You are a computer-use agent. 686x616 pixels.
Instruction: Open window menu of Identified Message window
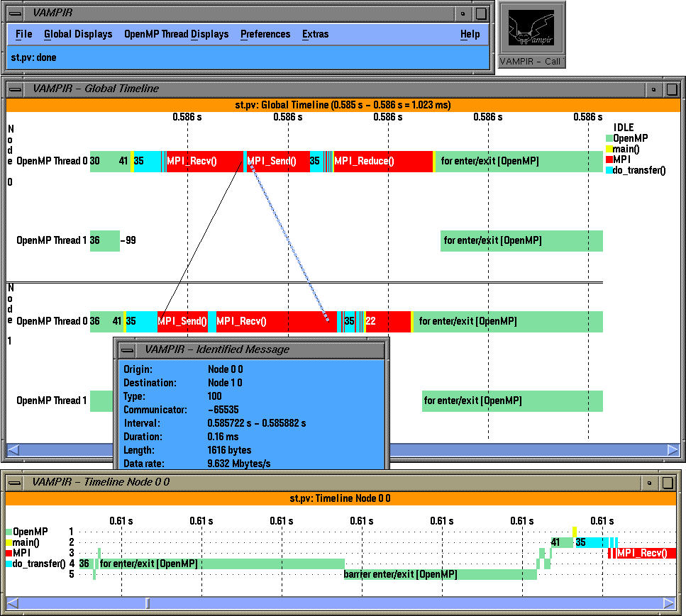click(x=128, y=350)
